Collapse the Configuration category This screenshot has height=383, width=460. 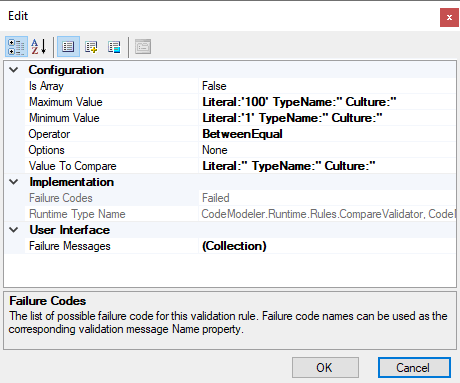coord(14,70)
